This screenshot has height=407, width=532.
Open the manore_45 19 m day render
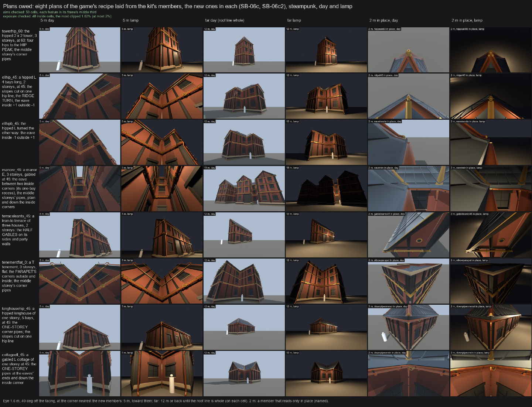pos(244,189)
